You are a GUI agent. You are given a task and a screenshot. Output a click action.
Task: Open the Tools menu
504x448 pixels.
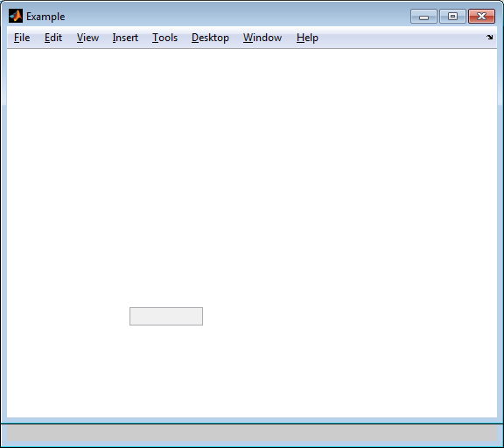click(x=164, y=38)
